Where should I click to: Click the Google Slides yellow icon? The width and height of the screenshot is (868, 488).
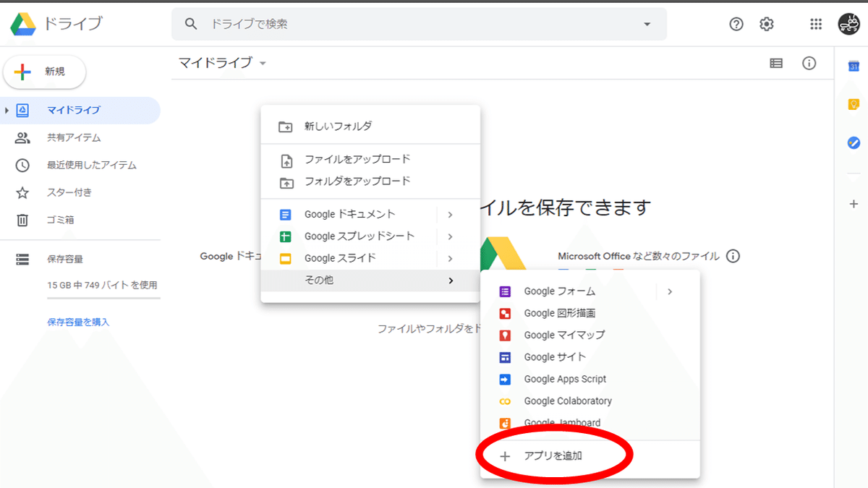(286, 258)
